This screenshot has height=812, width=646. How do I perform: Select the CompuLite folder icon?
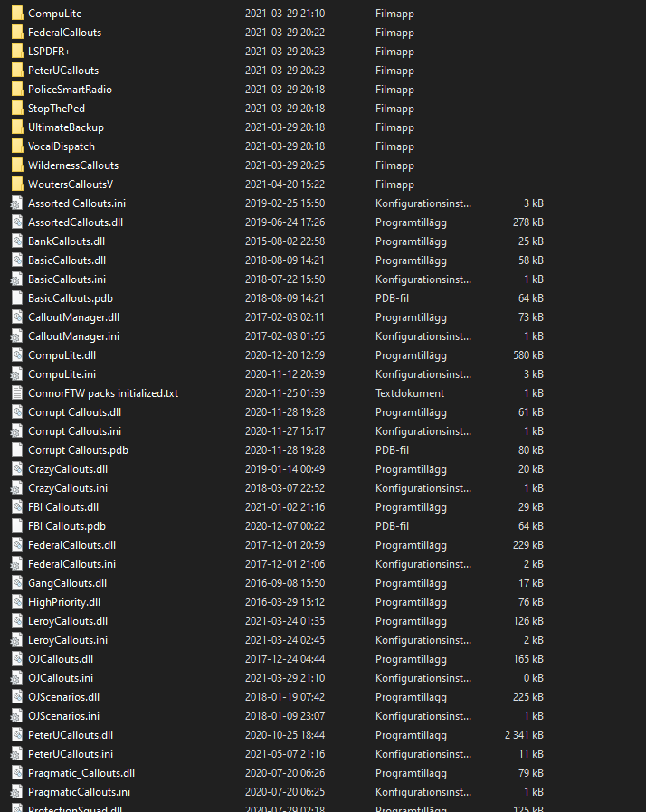17,14
